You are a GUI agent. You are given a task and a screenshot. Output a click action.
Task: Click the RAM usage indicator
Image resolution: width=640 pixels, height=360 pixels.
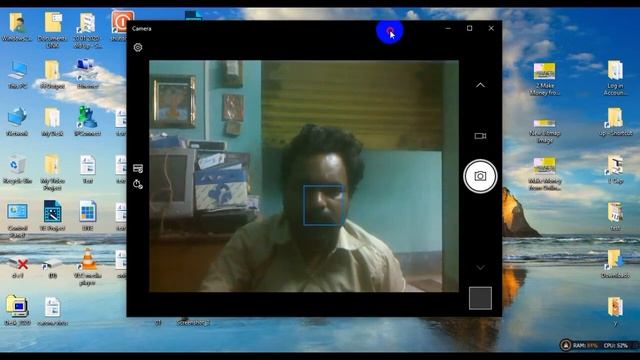click(x=585, y=345)
